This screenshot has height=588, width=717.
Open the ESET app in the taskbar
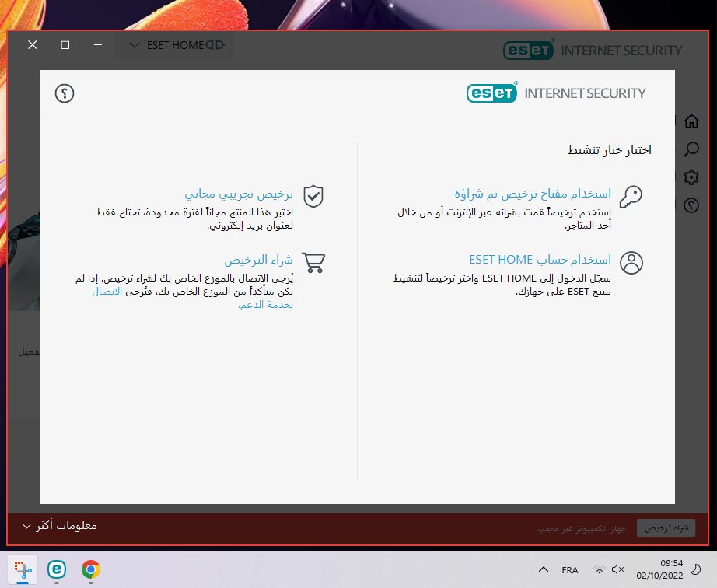click(57, 569)
